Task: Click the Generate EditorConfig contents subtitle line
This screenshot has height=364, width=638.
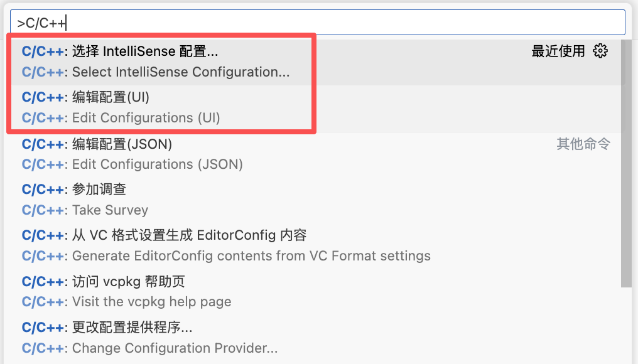Action: tap(251, 256)
